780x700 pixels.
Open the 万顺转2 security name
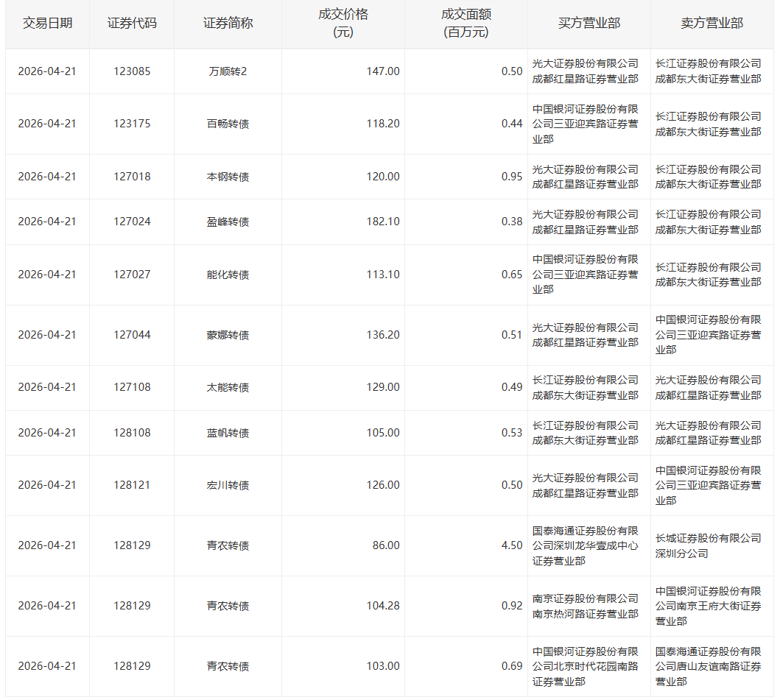[228, 71]
